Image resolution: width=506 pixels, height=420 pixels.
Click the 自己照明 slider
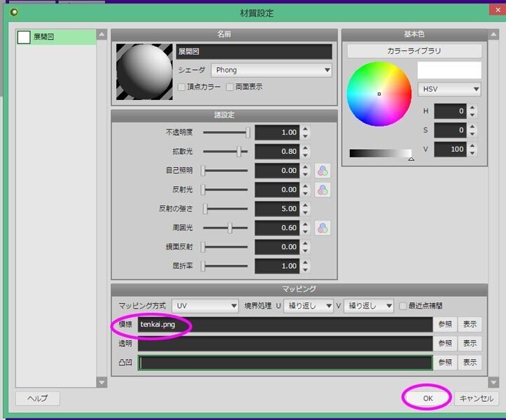coord(226,171)
